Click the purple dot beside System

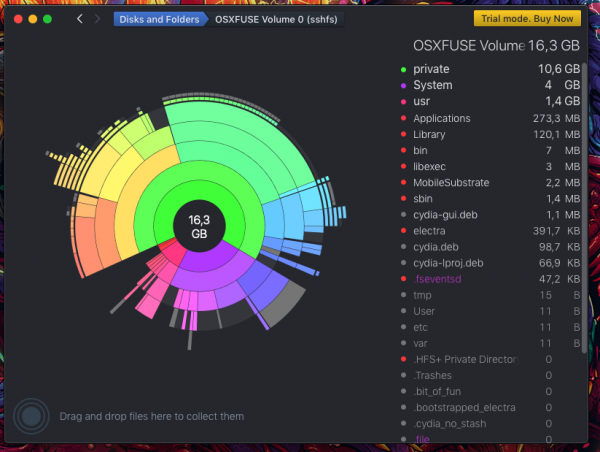[403, 86]
